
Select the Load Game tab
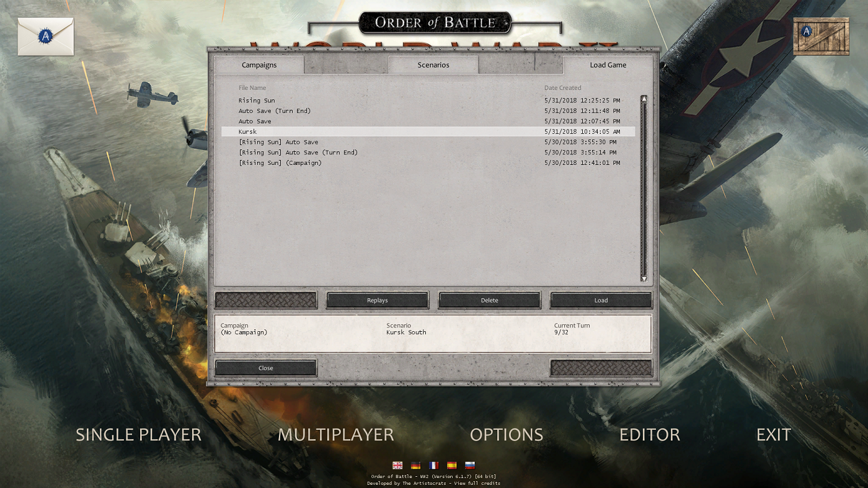[608, 65]
